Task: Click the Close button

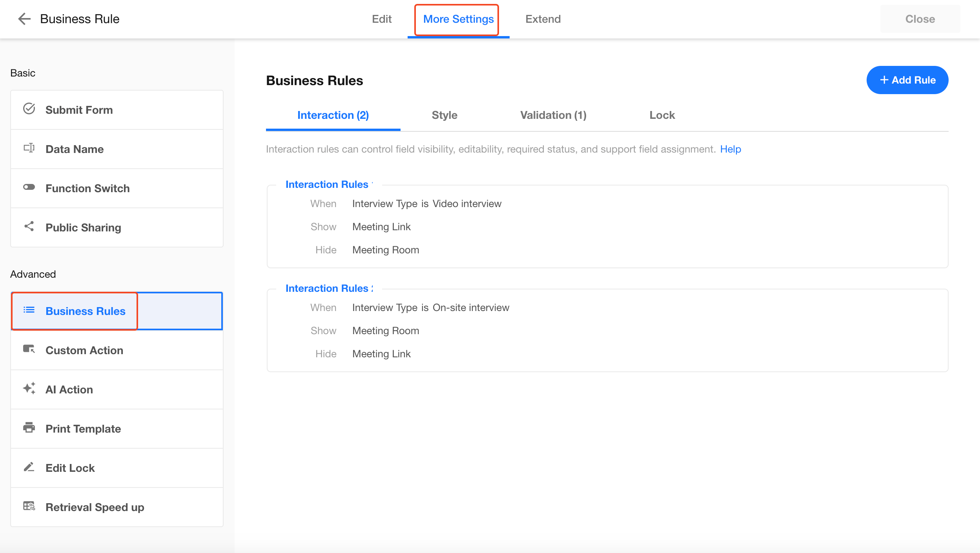Action: pos(920,19)
